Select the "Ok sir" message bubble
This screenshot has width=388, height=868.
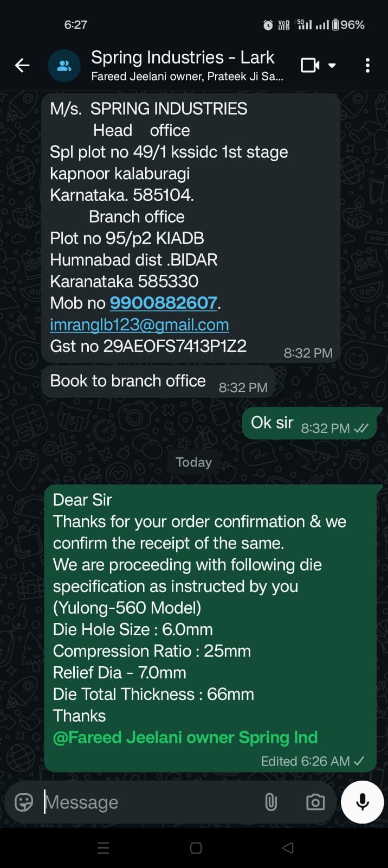point(310,423)
